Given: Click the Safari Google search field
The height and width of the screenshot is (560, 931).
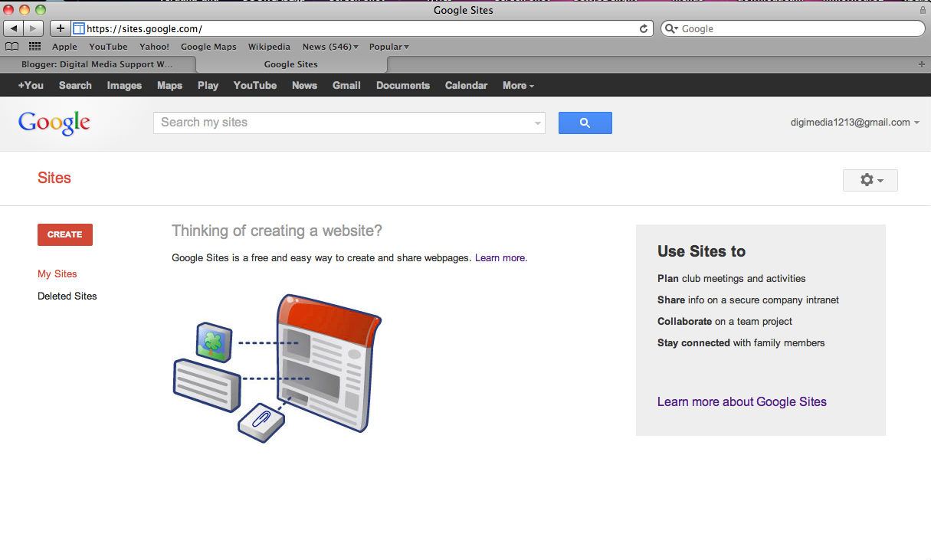Looking at the screenshot, I should point(793,28).
